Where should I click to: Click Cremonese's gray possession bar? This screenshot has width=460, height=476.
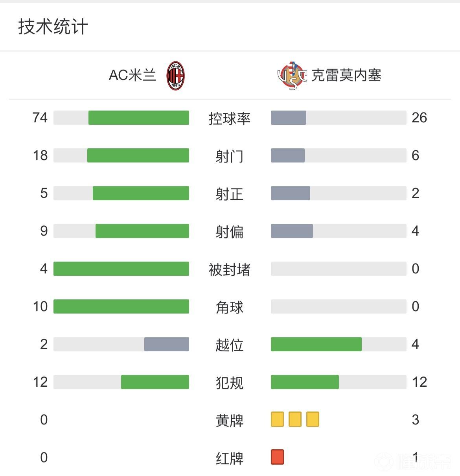[x=289, y=118]
